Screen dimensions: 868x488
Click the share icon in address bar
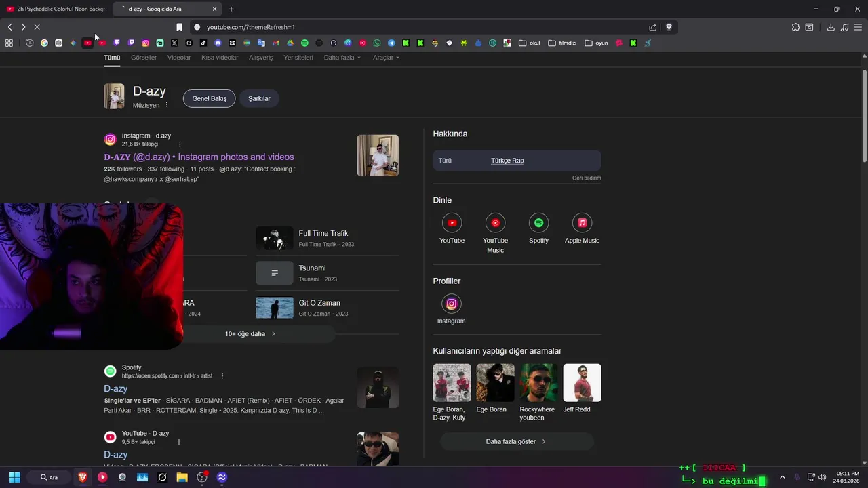(652, 27)
